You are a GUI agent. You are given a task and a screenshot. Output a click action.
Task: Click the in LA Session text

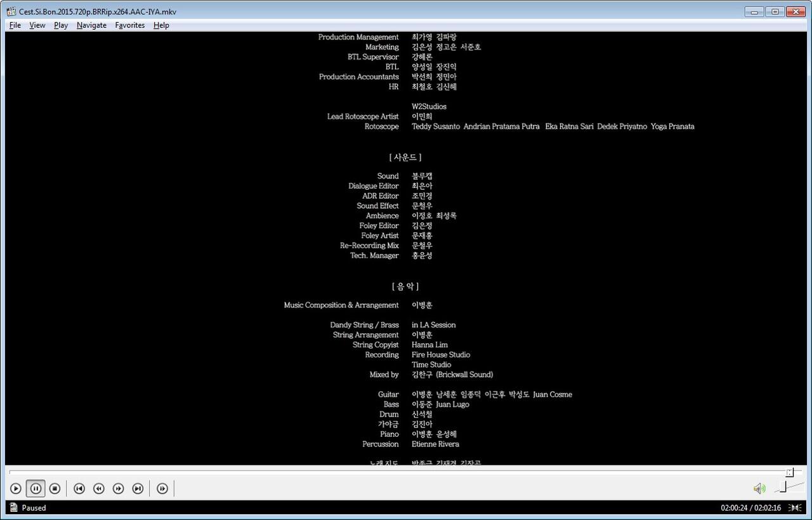tap(433, 325)
